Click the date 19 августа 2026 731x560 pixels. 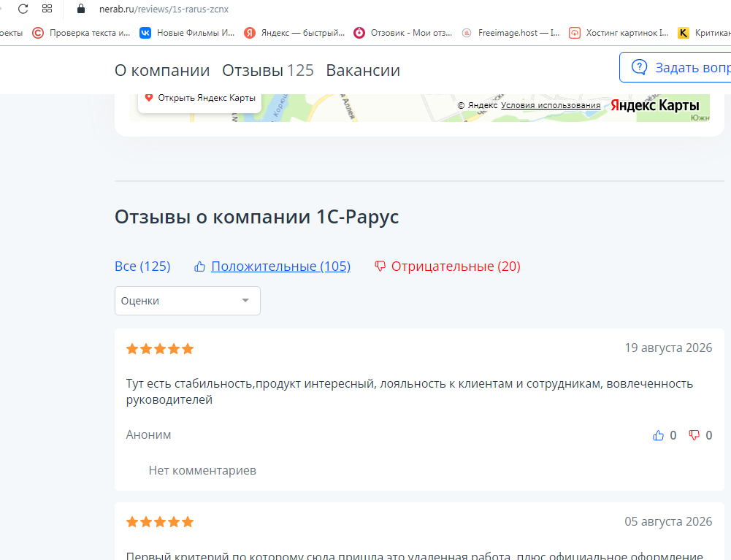[x=668, y=348]
